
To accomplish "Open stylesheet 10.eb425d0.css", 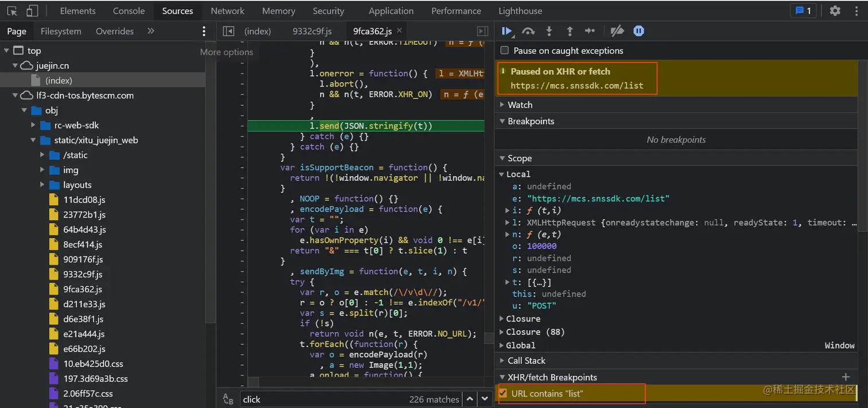I will (93, 364).
